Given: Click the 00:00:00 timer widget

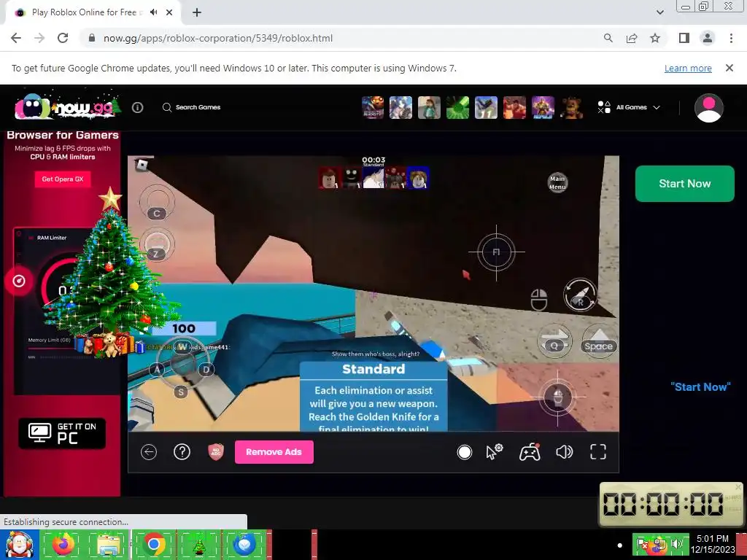Looking at the screenshot, I should pyautogui.click(x=671, y=504).
